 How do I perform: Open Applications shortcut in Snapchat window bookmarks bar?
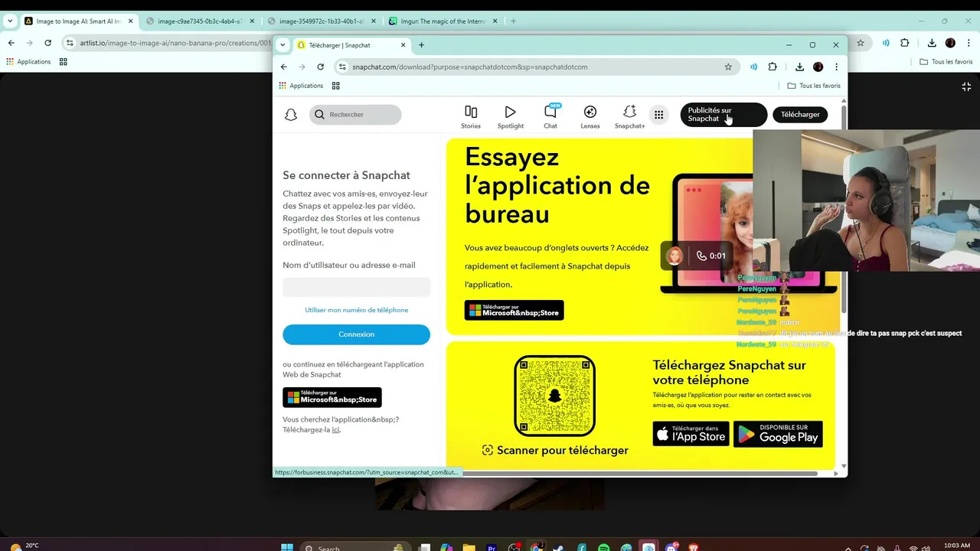click(x=301, y=86)
